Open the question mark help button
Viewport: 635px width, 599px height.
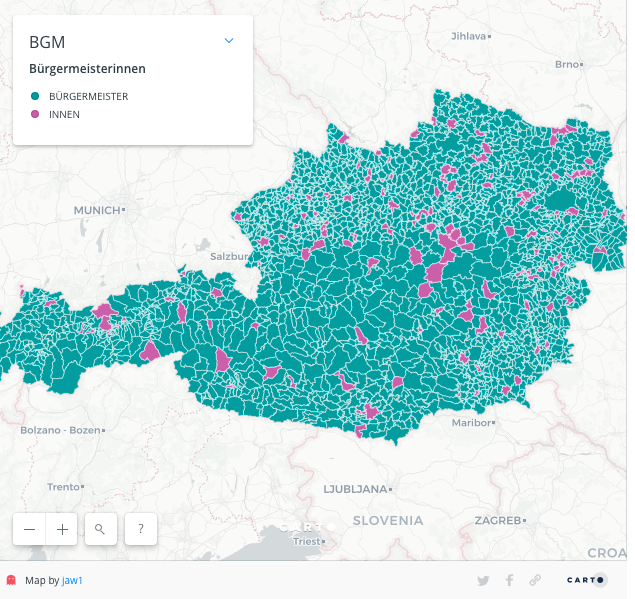[141, 529]
